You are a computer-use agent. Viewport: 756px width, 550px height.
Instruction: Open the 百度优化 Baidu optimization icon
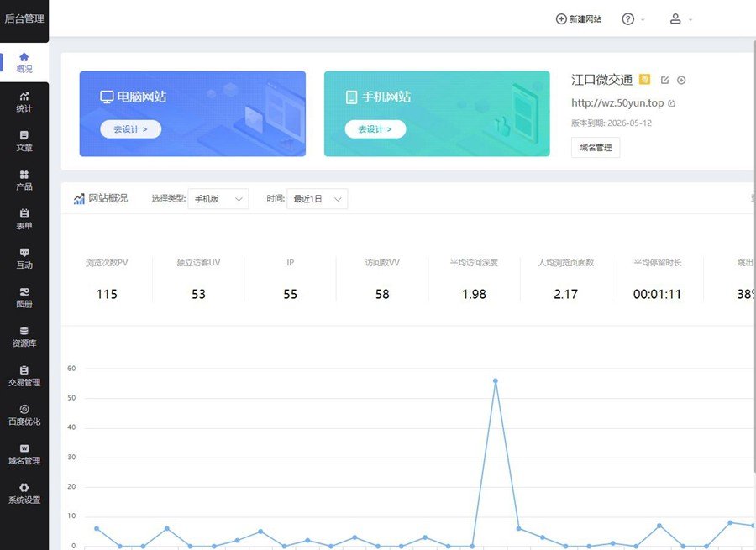click(24, 409)
